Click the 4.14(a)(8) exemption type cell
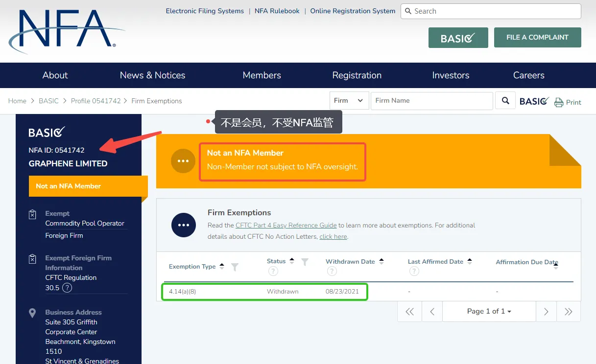 coord(183,292)
